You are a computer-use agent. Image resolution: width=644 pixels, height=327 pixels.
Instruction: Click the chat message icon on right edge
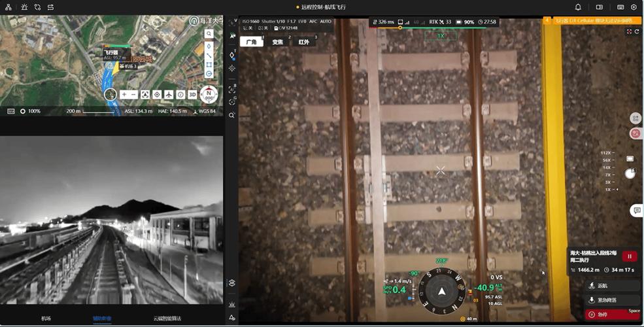point(637,211)
